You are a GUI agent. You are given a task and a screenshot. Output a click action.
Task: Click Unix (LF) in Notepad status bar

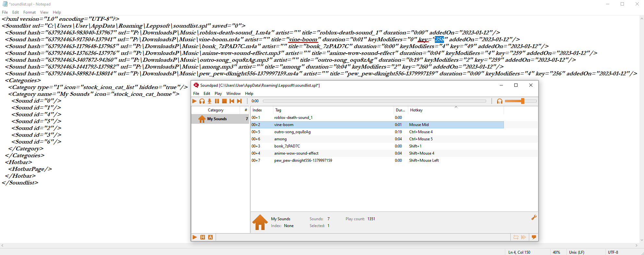coord(577,252)
